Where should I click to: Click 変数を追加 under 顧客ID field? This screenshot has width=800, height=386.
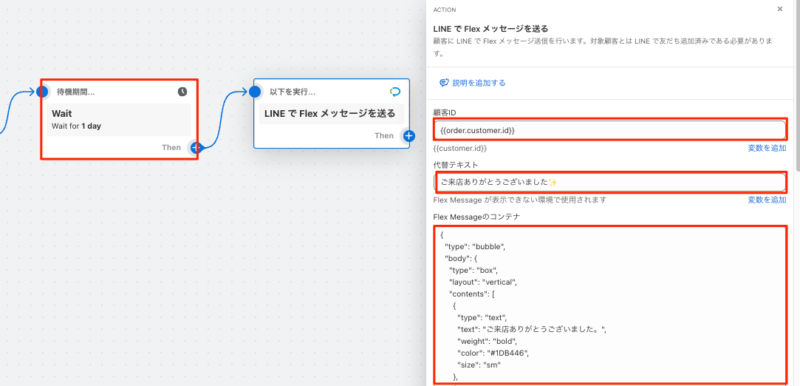pyautogui.click(x=767, y=148)
